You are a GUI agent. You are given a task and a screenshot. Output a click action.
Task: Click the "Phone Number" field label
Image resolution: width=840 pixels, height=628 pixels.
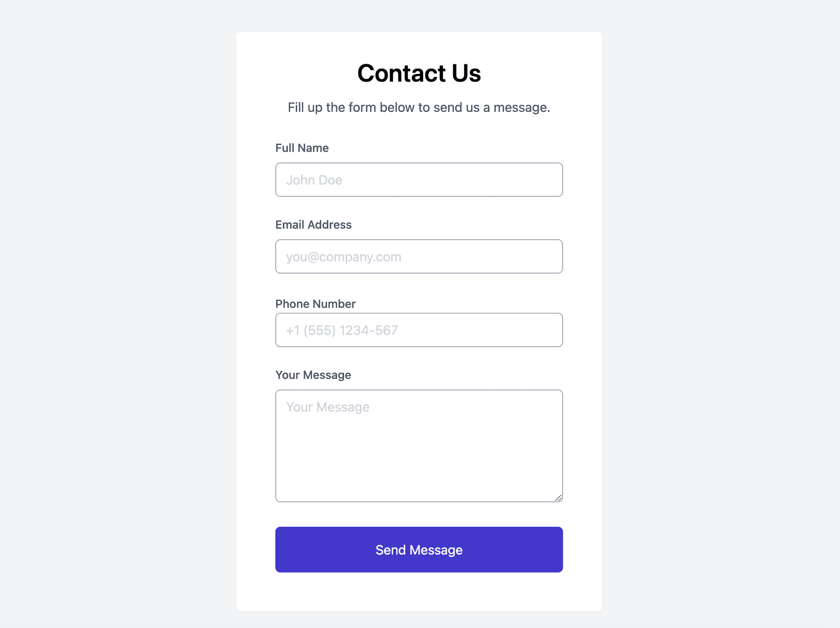pyautogui.click(x=315, y=304)
